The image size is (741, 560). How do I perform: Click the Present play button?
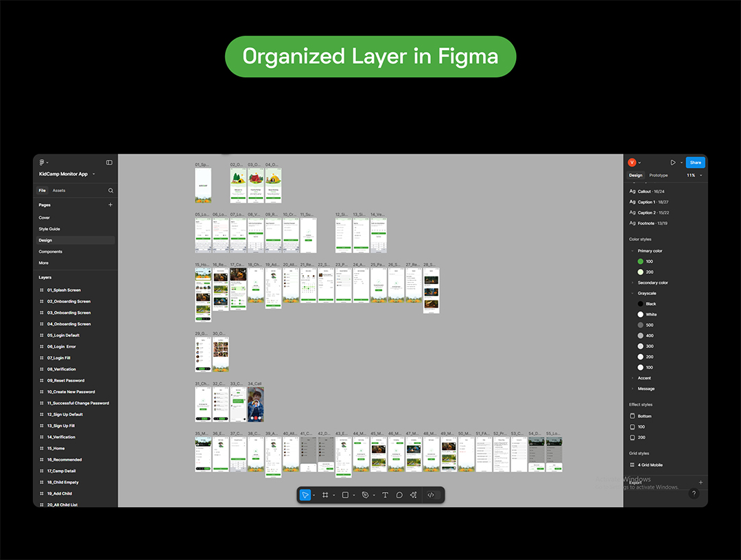coord(673,163)
